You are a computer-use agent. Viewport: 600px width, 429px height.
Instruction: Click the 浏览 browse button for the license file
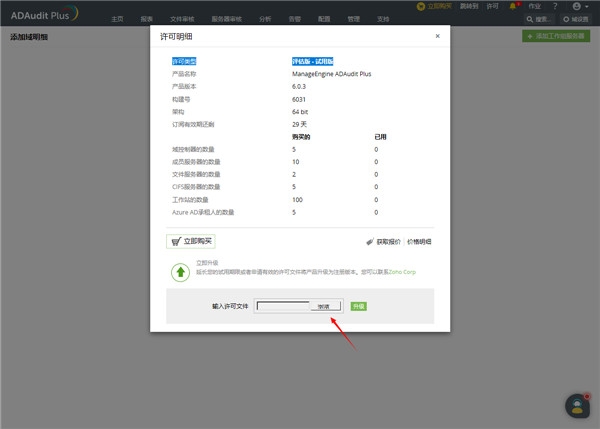pyautogui.click(x=324, y=306)
